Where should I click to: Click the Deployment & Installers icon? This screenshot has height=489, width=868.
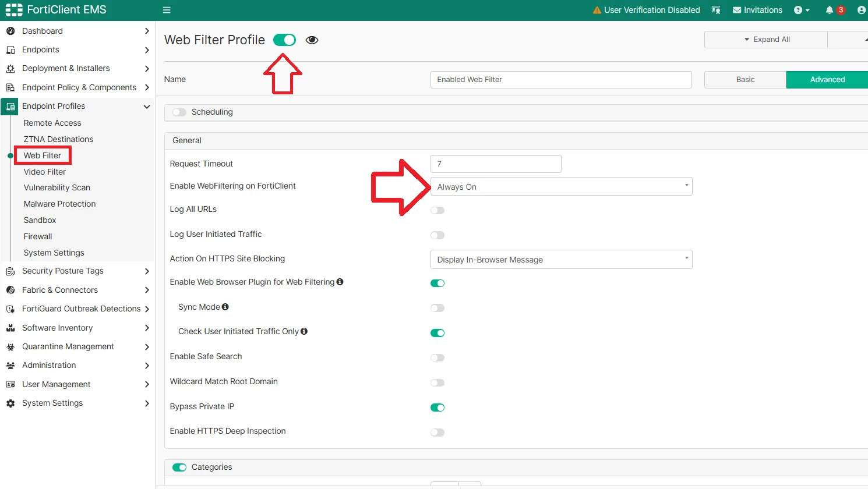tap(10, 68)
